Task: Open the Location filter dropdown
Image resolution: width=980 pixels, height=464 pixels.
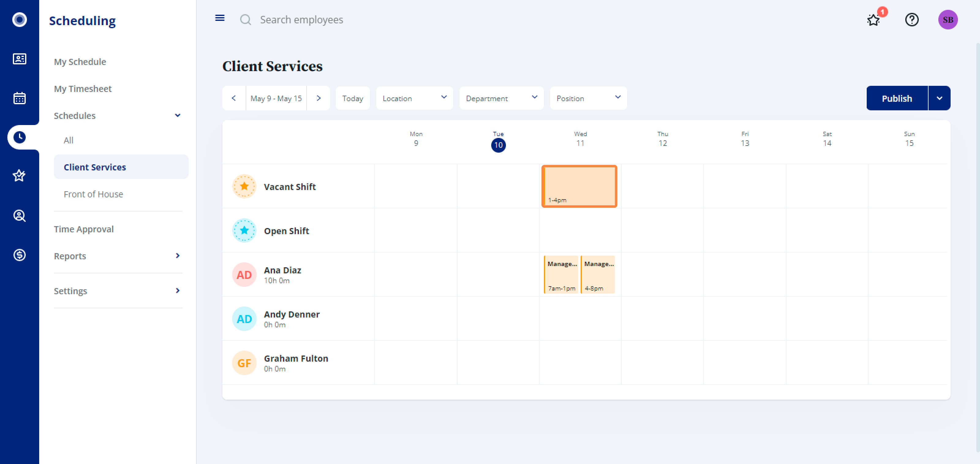Action: (x=414, y=98)
